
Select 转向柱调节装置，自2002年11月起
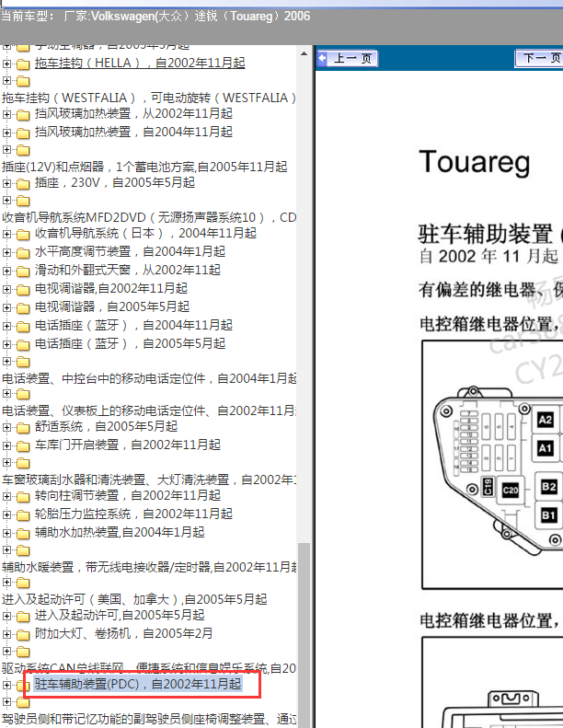[x=128, y=495]
